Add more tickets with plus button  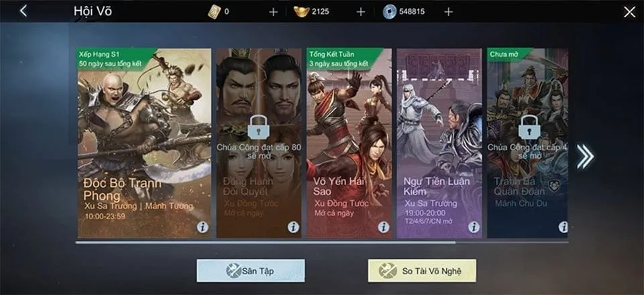[x=273, y=12]
